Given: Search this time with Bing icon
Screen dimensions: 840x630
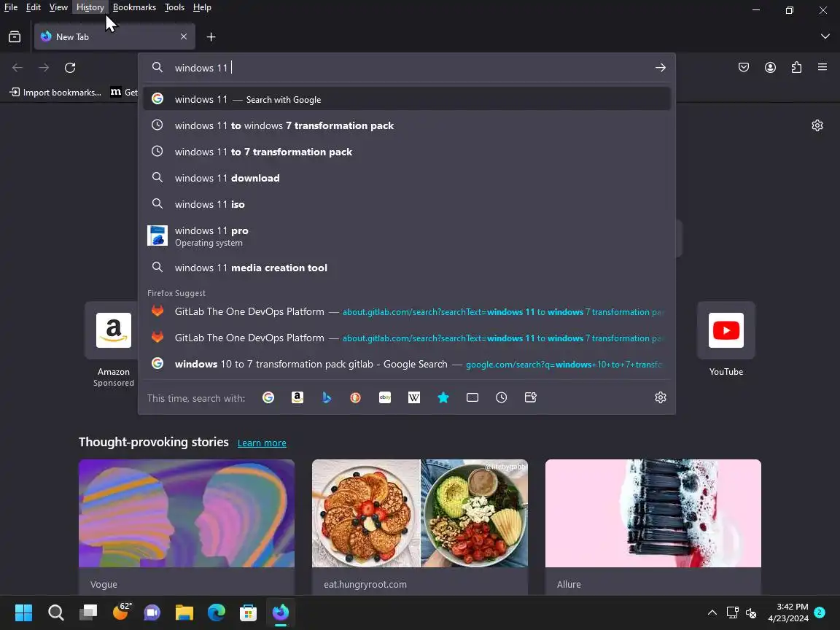Looking at the screenshot, I should point(326,397).
